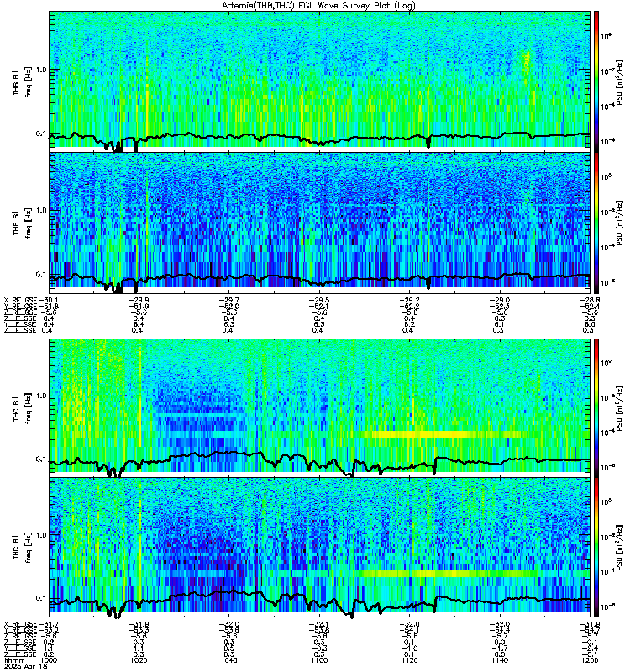Click the THB X_RE_GSE value -29.2
Viewport: 630px width, 672px height.
tap(409, 300)
